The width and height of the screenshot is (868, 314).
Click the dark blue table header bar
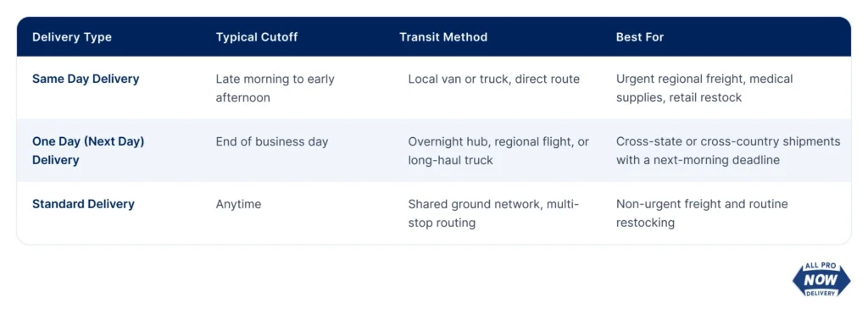pyautogui.click(x=434, y=36)
